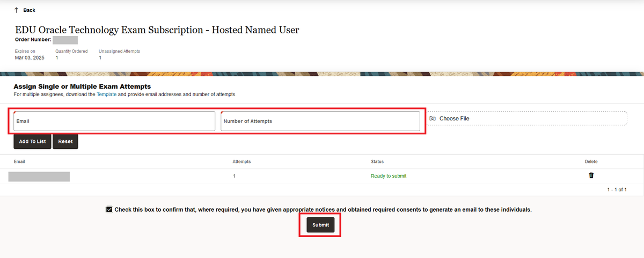The image size is (644, 258).
Task: Download the Template link
Action: pyautogui.click(x=106, y=94)
